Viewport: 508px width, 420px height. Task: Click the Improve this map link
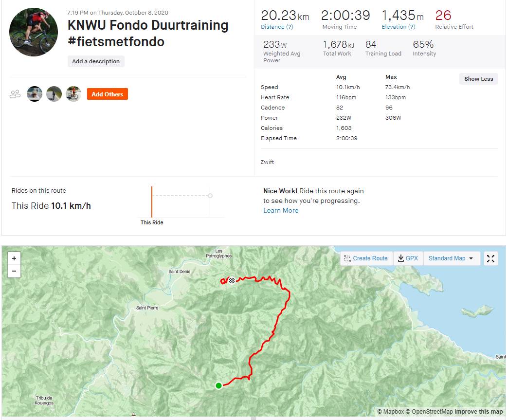click(x=479, y=412)
